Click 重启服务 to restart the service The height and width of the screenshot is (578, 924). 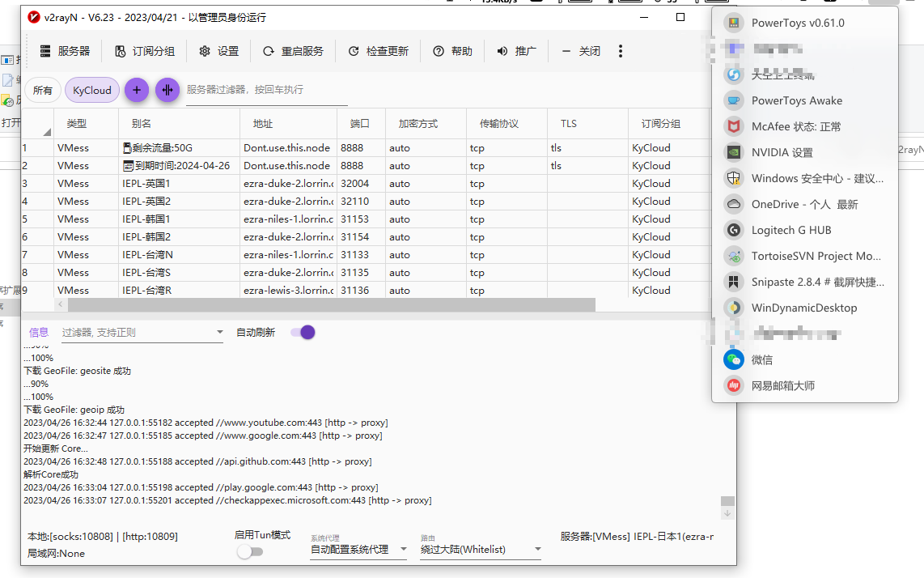click(x=303, y=50)
